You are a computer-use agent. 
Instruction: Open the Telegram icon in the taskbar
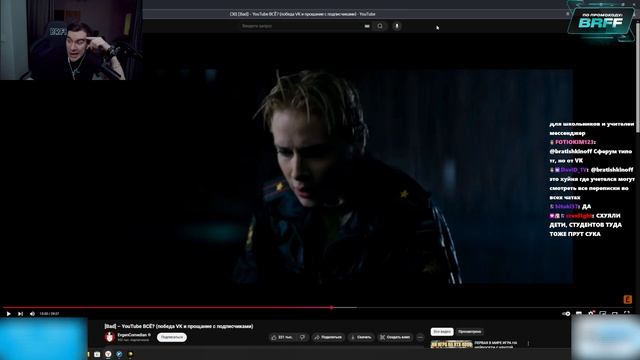point(119,354)
